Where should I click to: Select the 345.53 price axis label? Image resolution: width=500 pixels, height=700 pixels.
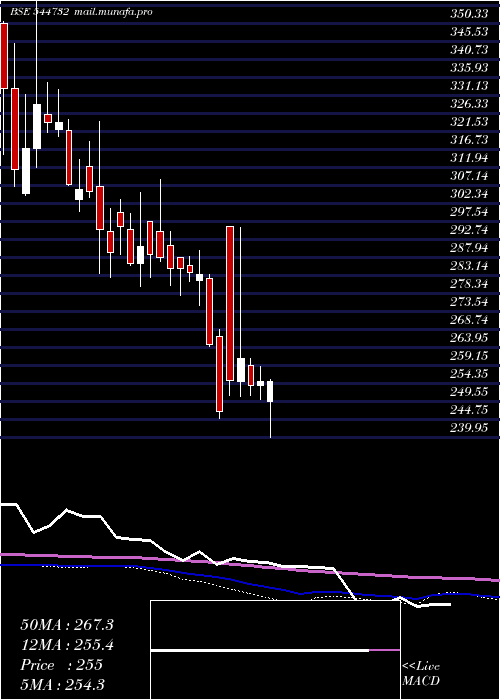click(469, 32)
